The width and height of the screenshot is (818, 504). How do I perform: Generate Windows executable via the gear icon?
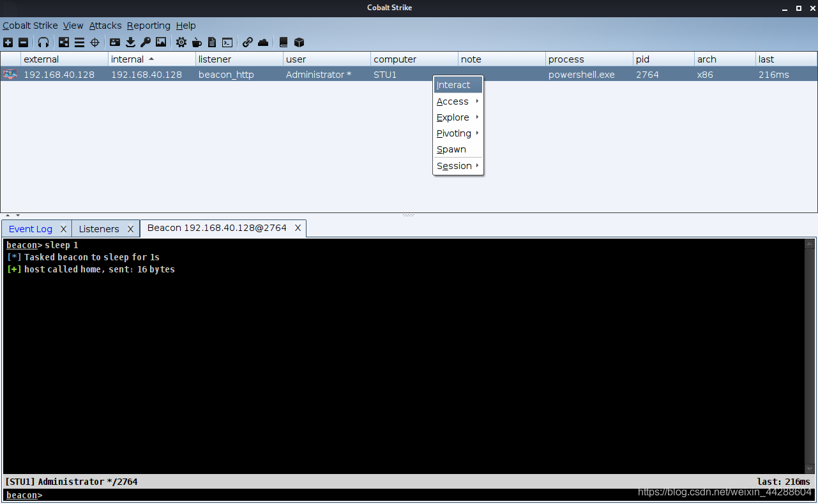pyautogui.click(x=181, y=43)
